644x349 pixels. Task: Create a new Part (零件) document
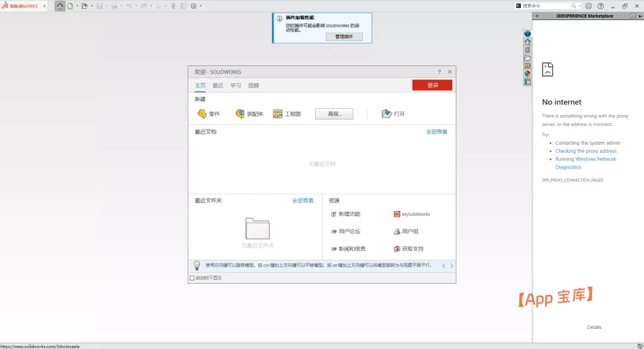point(209,114)
